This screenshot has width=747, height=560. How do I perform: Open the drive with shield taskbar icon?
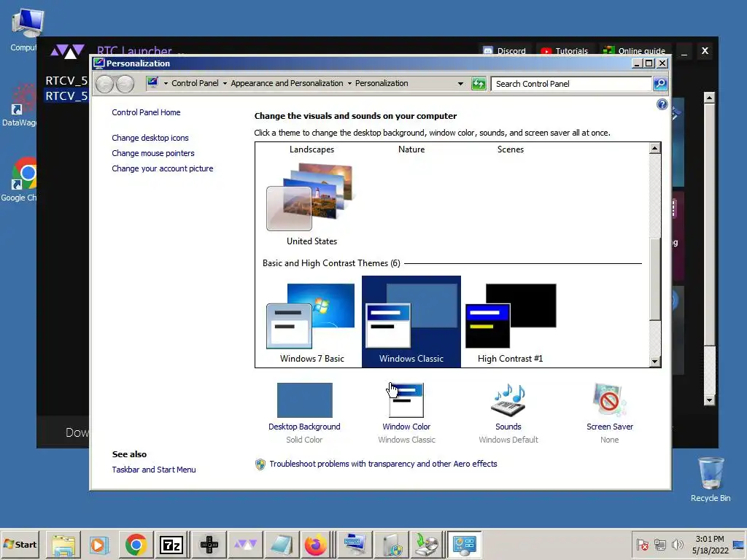point(392,544)
